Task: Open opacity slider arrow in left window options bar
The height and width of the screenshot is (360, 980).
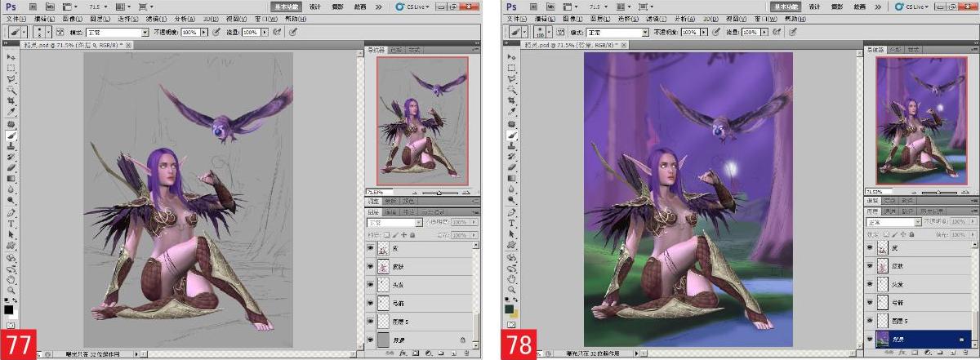Action: click(x=203, y=32)
